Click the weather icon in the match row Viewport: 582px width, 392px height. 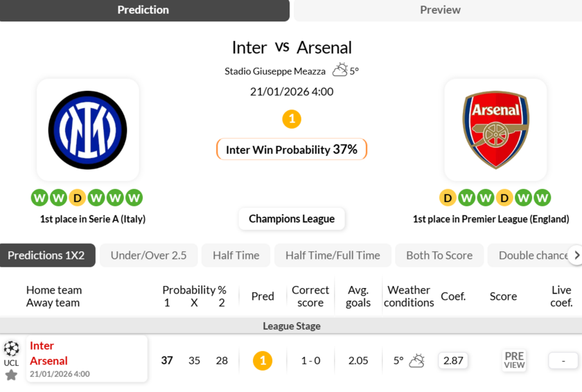(416, 361)
